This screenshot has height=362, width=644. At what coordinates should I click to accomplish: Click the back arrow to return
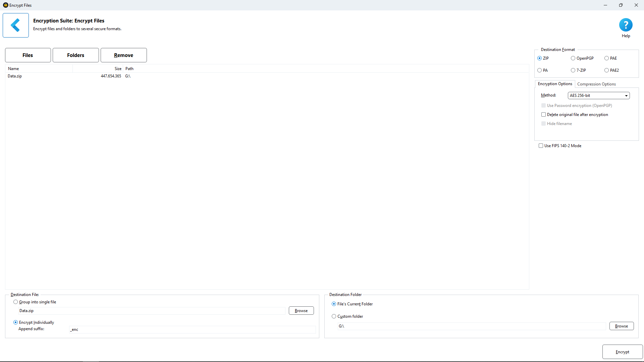pos(15,25)
